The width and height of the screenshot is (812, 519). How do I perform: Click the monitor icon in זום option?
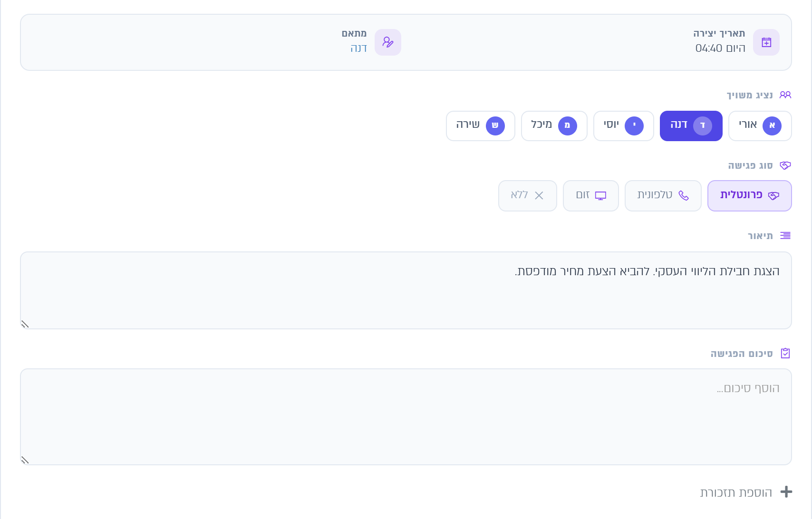point(601,195)
